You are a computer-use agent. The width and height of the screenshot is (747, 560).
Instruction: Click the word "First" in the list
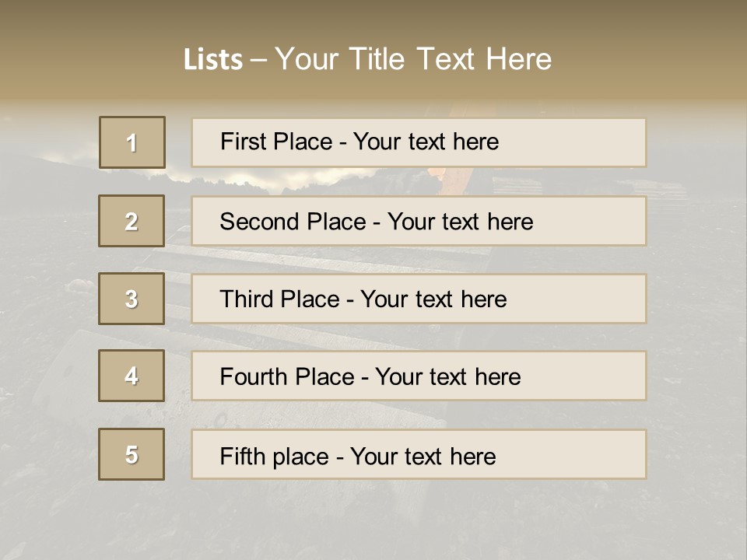pyautogui.click(x=241, y=142)
